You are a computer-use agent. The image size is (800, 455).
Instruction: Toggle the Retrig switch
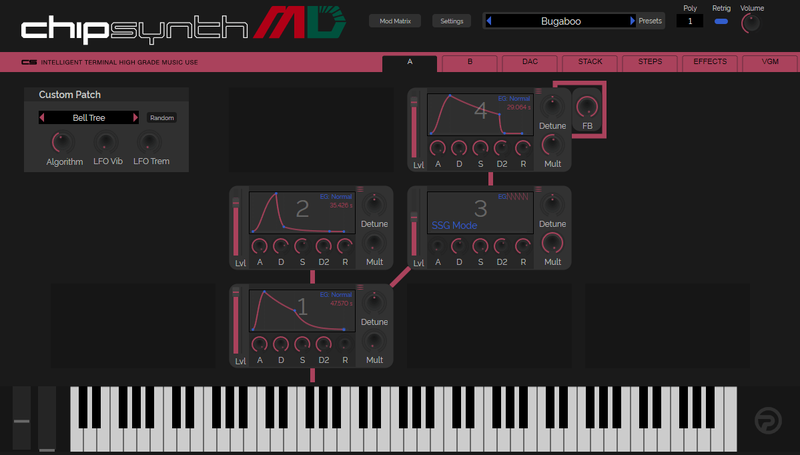[x=721, y=21]
